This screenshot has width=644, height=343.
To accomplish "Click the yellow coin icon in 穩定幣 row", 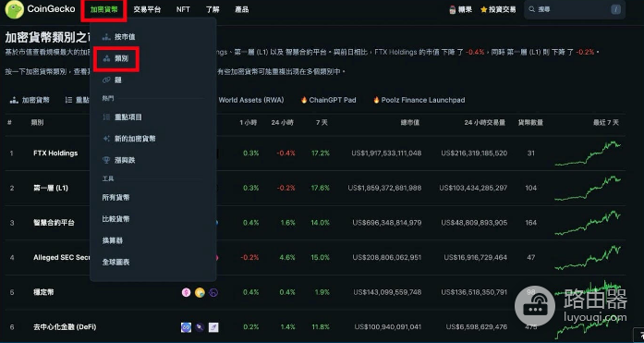I will pyautogui.click(x=200, y=292).
